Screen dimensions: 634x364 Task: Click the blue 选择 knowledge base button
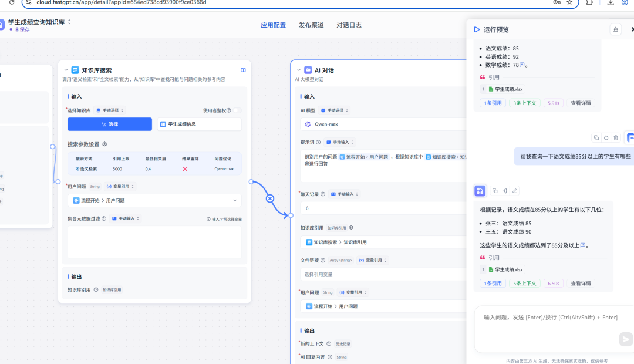tap(110, 124)
